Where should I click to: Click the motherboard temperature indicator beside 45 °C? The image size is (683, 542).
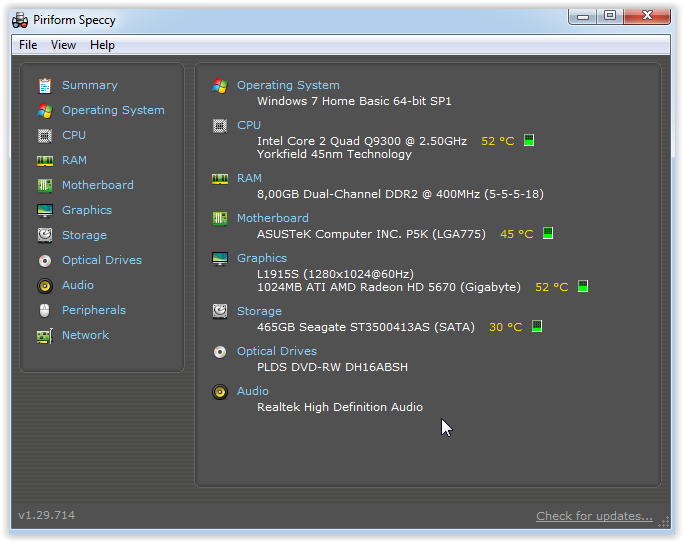point(548,233)
